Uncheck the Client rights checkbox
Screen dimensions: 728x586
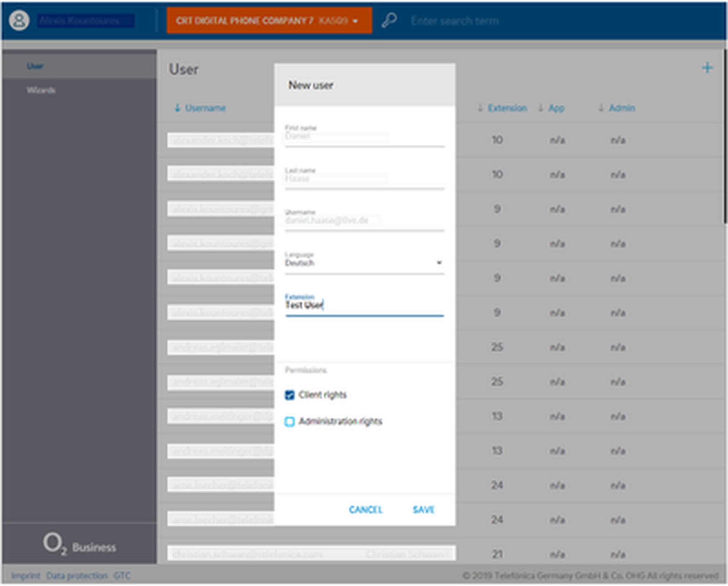(290, 395)
